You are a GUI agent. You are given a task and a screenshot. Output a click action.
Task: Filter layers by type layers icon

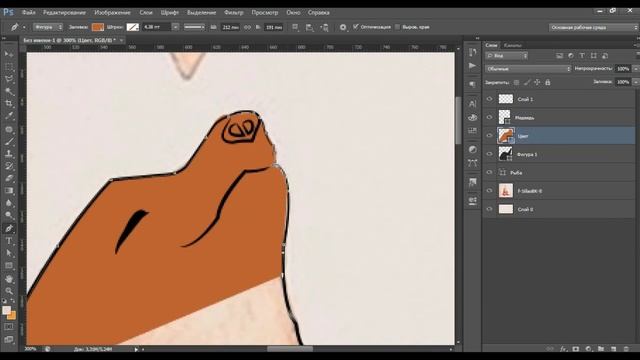(x=582, y=56)
